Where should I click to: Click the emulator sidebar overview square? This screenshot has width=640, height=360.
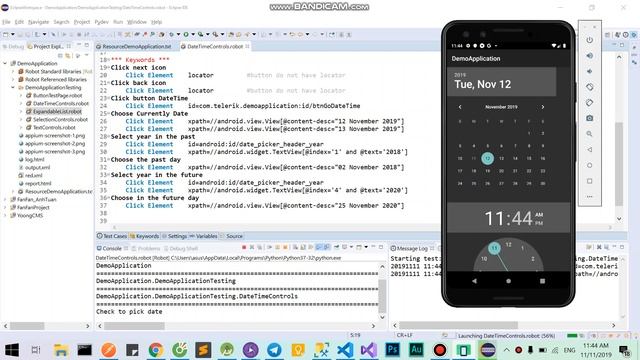click(x=589, y=181)
